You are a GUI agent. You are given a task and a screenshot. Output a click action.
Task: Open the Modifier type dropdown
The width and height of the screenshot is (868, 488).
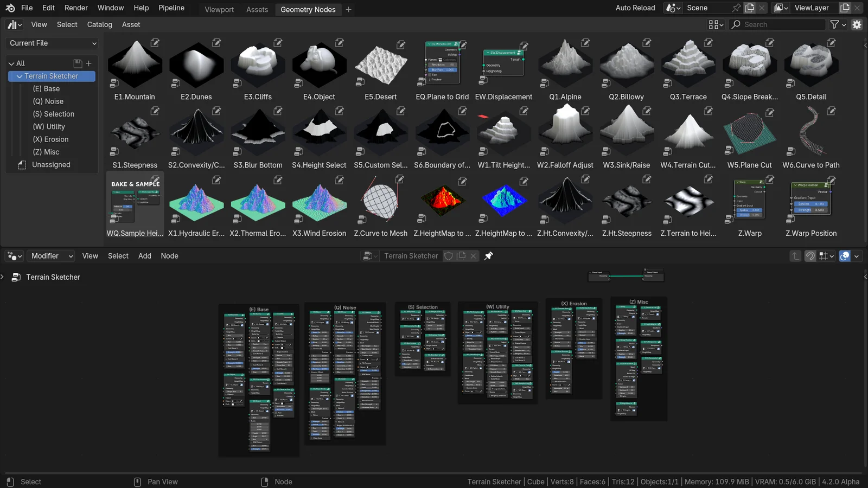point(52,256)
